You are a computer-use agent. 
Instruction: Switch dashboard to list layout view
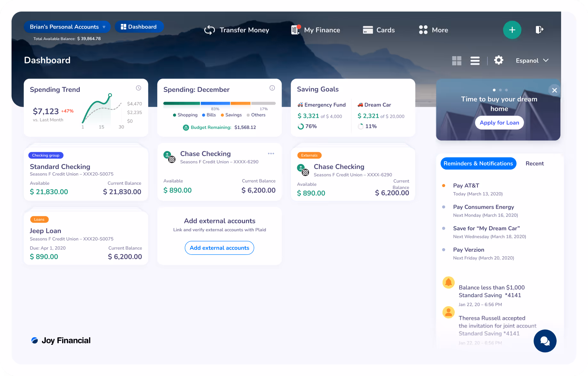tap(475, 60)
